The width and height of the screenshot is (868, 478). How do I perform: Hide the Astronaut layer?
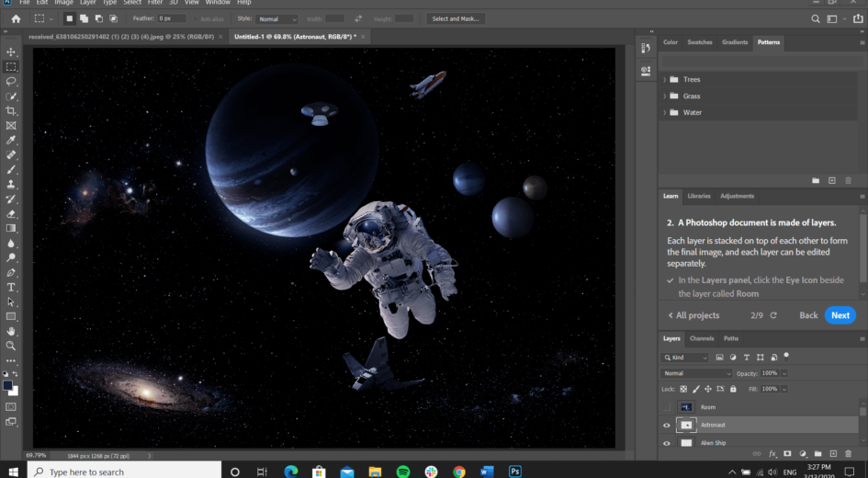667,426
